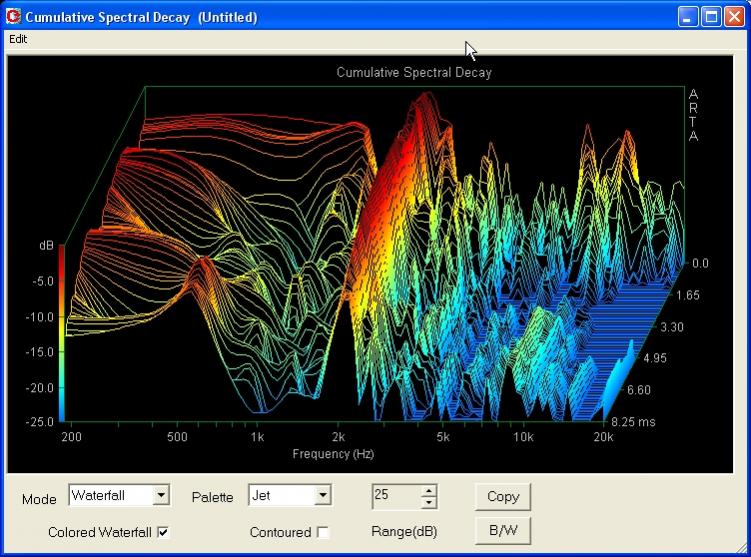Viewport: 751px width, 557px height.
Task: Uncheck the Colored Waterfall checkbox
Action: click(163, 532)
